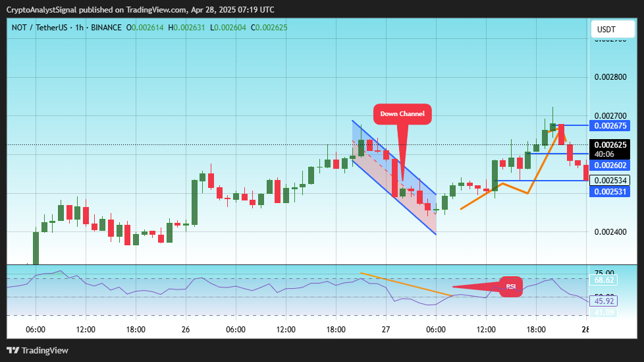Click the 0.002800 price axis label
The image size is (644, 362).
pyautogui.click(x=610, y=77)
